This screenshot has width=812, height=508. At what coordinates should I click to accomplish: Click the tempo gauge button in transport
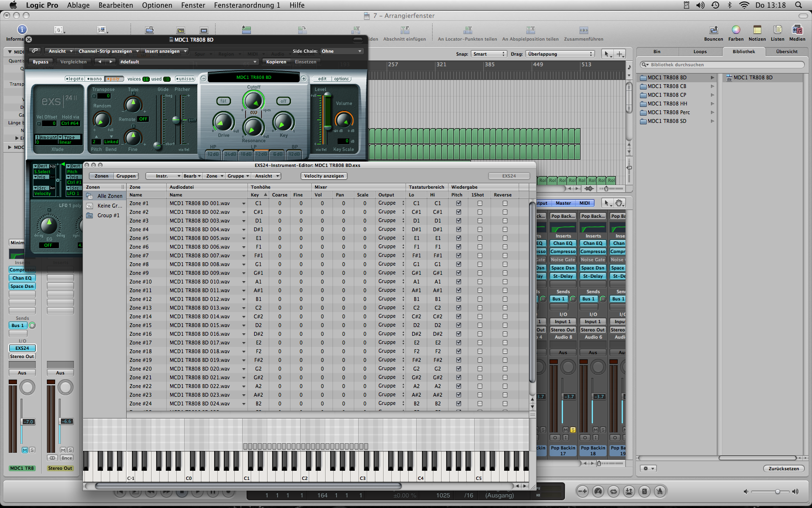tap(598, 492)
